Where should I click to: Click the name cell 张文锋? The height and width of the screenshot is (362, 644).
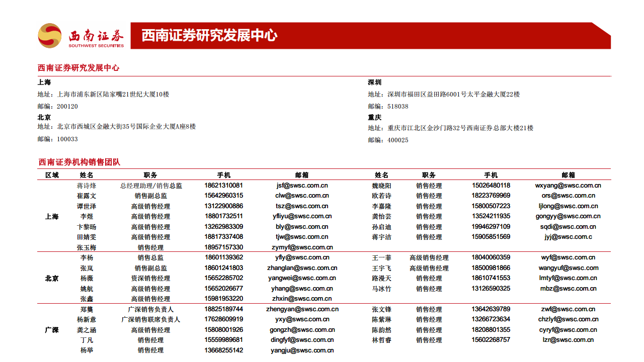point(381,309)
